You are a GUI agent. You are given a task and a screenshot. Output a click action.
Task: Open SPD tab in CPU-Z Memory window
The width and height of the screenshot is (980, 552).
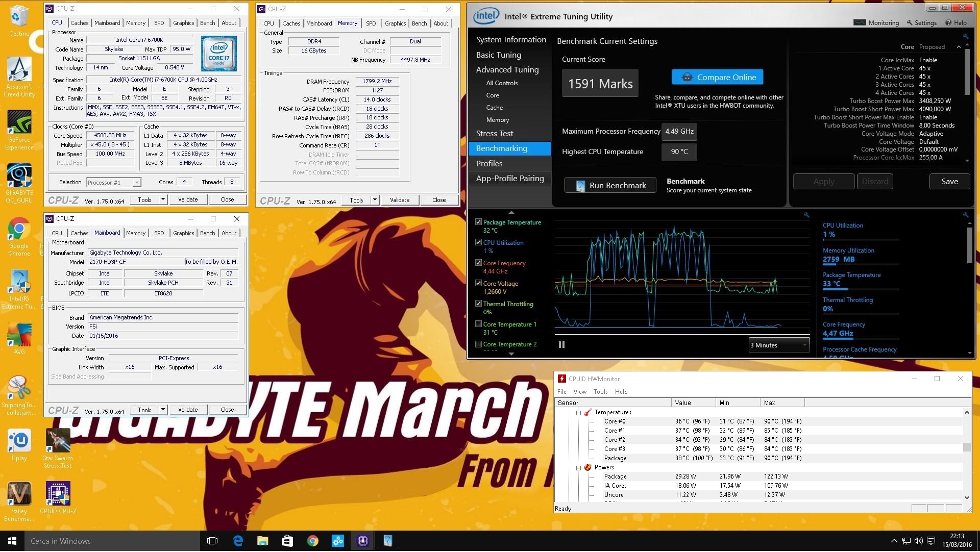click(x=371, y=23)
